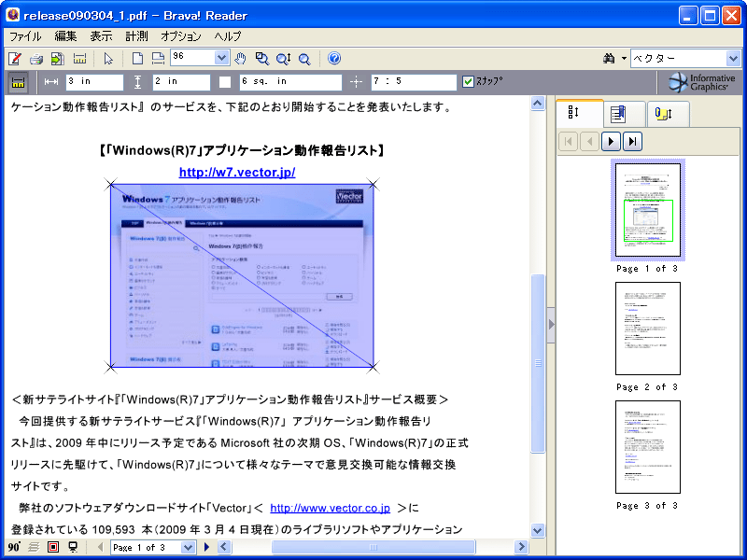Select the Page 2 of 3 thumbnail

point(648,329)
